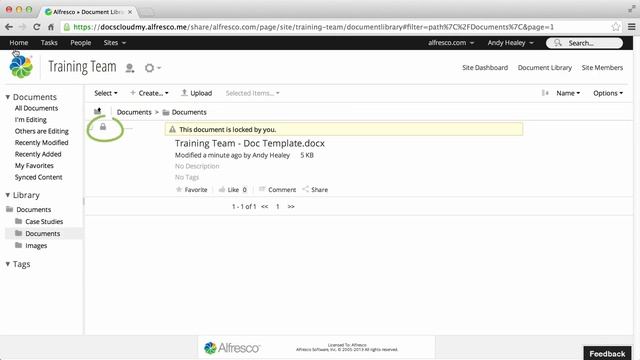Filter by I'm Editing
The width and height of the screenshot is (640, 360).
point(31,120)
